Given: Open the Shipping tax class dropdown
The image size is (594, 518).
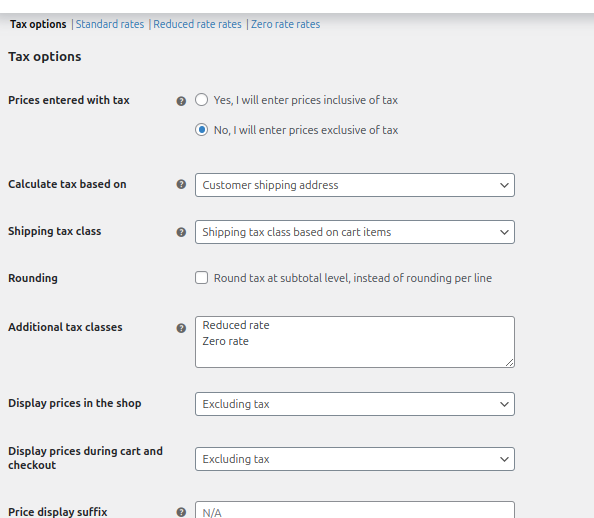Looking at the screenshot, I should click(355, 232).
